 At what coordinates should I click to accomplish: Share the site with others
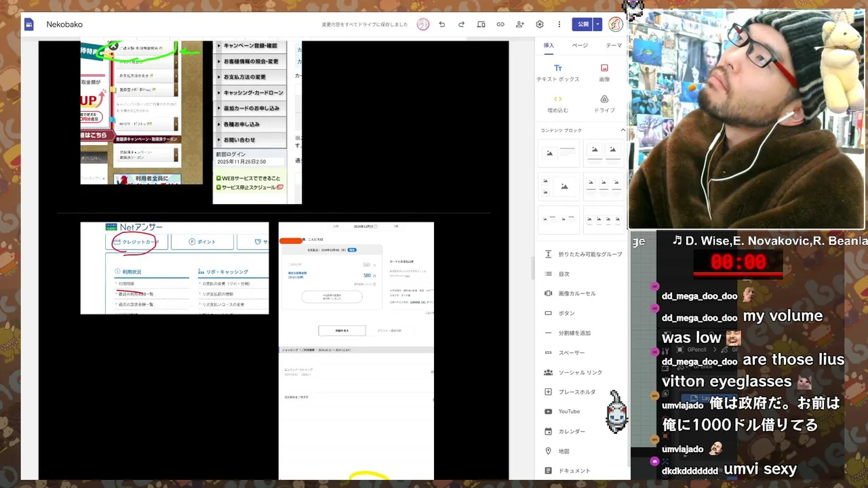[520, 24]
